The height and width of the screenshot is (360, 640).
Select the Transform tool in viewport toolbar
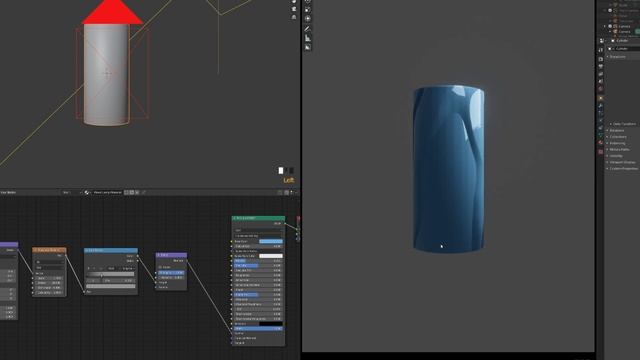[307, 18]
